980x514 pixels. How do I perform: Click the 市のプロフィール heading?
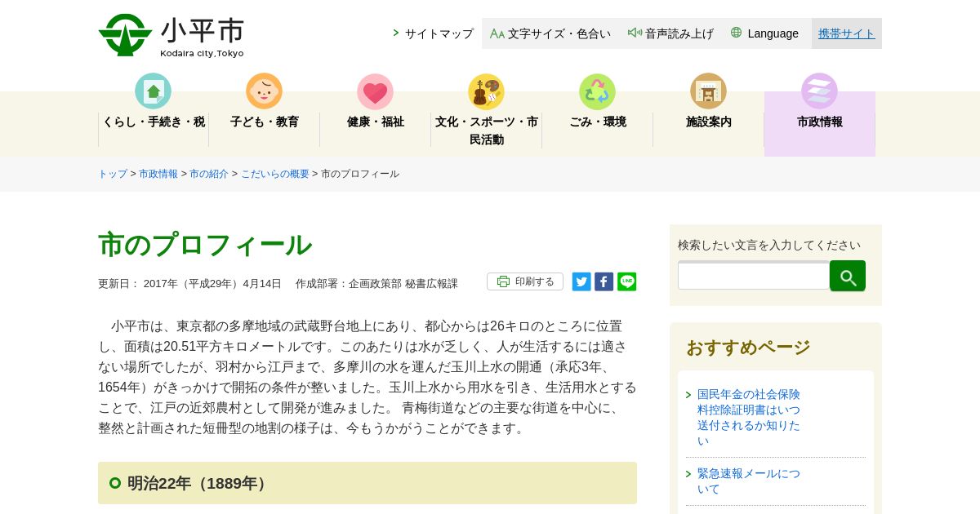205,245
